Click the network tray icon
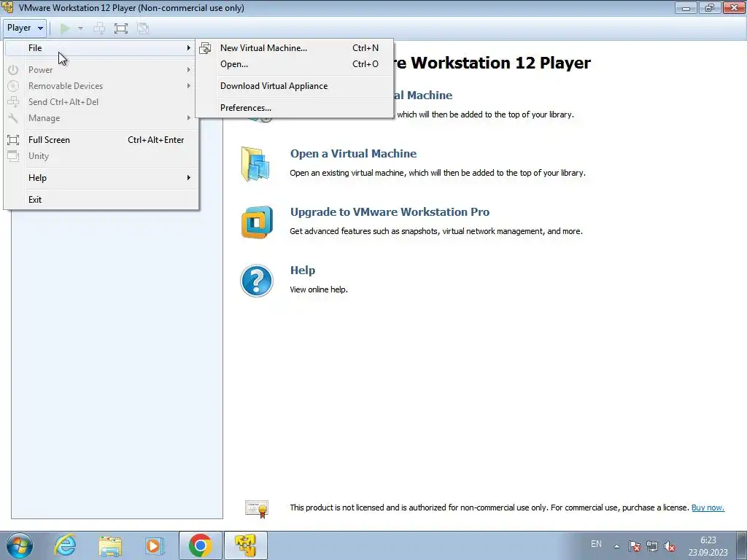The height and width of the screenshot is (560, 747). pyautogui.click(x=651, y=546)
